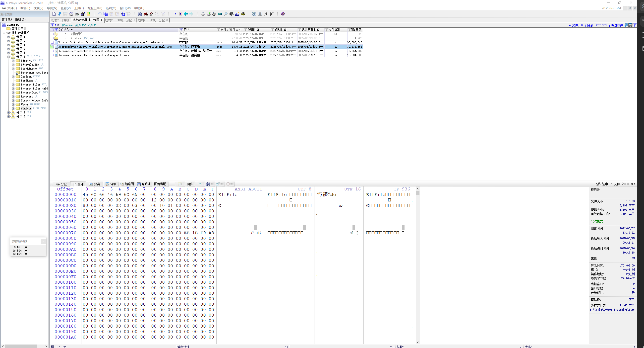Viewport: 644px width, 348px height.
Task: Click the blue back arrow navigation icon
Action: (186, 14)
